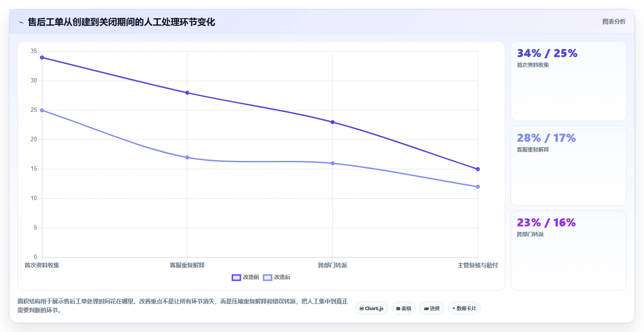Click the description paragraph starting with 面积结构用于展示
Screen dimensions: 644x332
pyautogui.click(x=183, y=306)
